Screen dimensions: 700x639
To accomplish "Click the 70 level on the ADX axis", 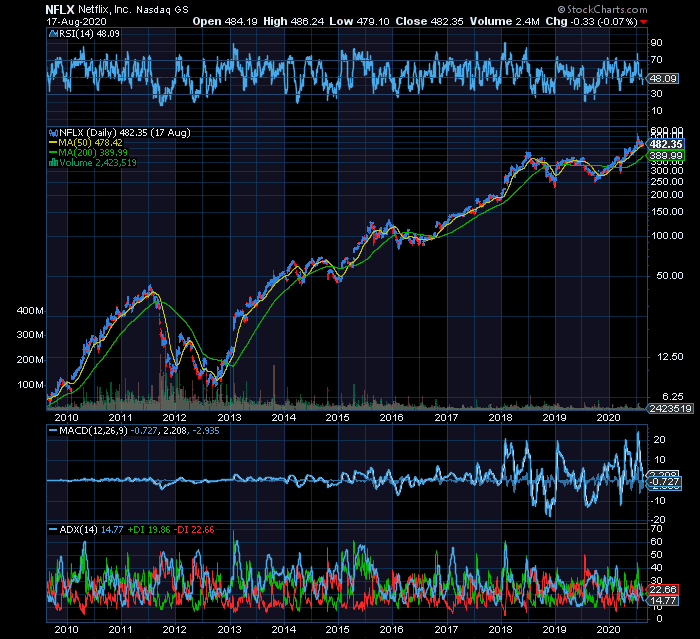I will 656,529.
